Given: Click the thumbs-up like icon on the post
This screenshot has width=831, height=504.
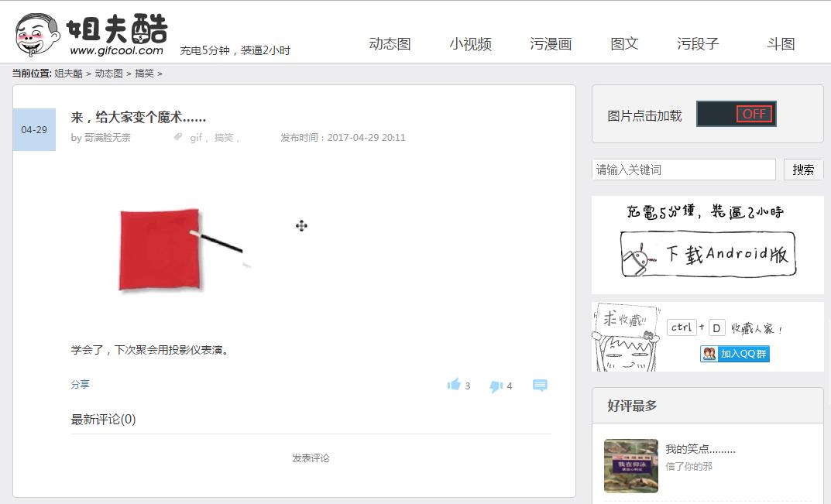Looking at the screenshot, I should point(453,385).
